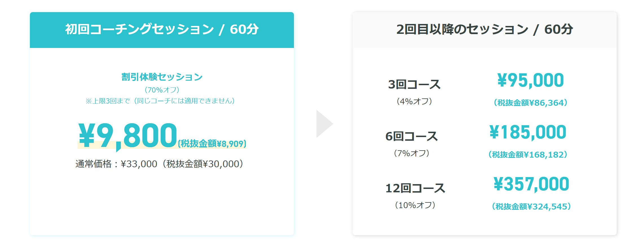644x249 pixels.
Task: Click the 上限3回まで restriction note
Action: click(160, 101)
